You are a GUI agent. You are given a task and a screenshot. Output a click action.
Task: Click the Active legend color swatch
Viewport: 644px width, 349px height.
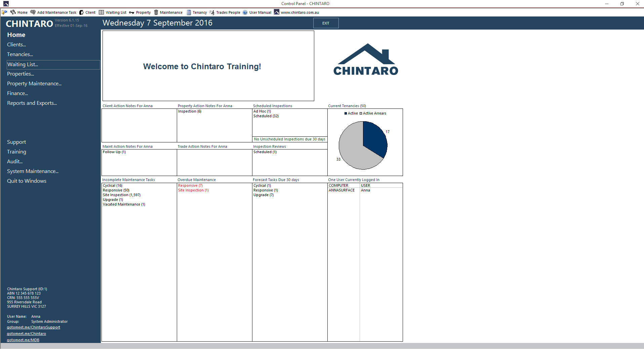[x=346, y=114]
